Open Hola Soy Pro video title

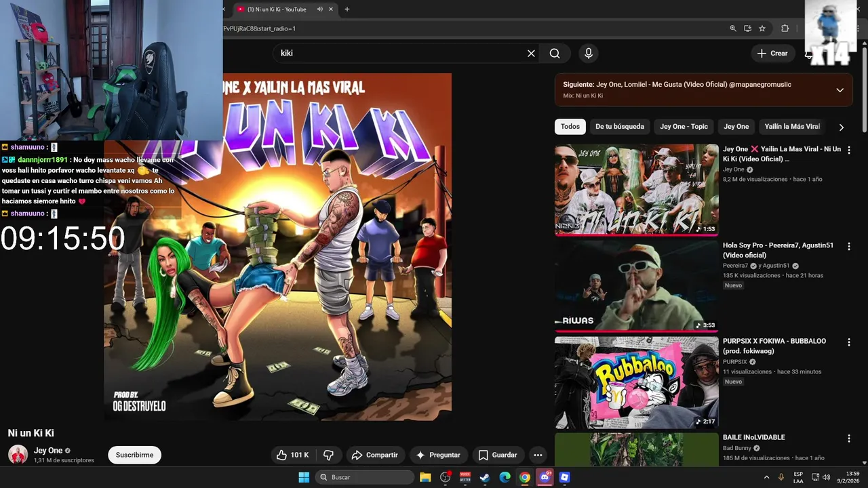click(778, 250)
